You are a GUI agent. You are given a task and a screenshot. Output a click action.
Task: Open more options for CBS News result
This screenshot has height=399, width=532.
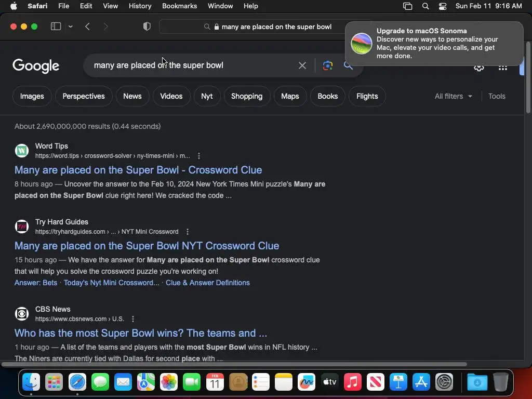pos(133,319)
